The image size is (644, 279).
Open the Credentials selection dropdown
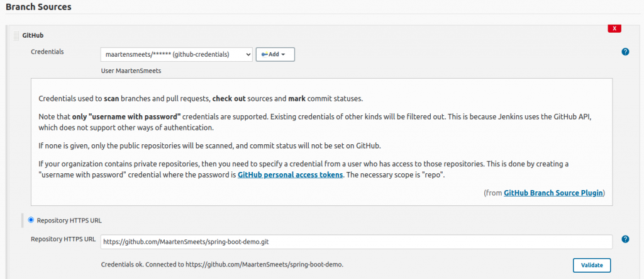pyautogui.click(x=176, y=55)
